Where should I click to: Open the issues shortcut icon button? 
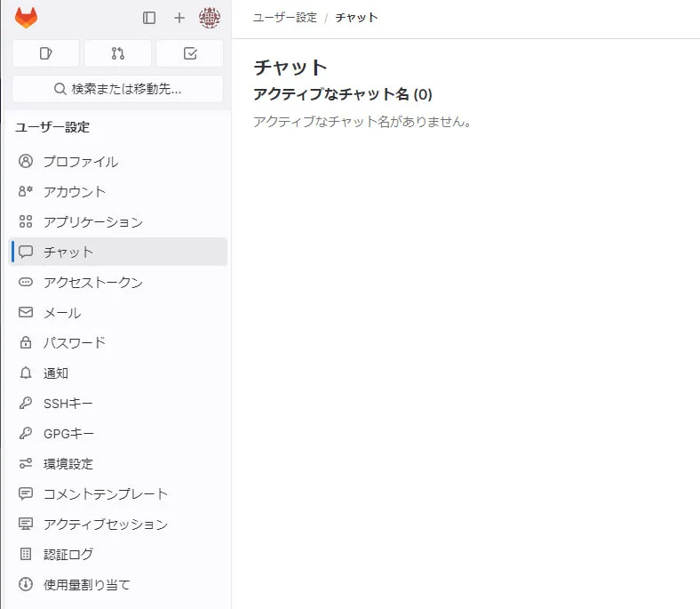[x=46, y=53]
